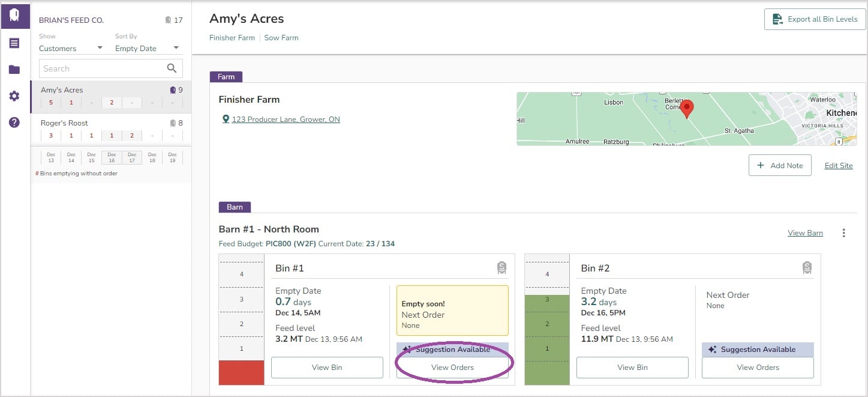The image size is (868, 397).
Task: Click the Suggestion Available badge for Bin #1
Action: pos(453,350)
